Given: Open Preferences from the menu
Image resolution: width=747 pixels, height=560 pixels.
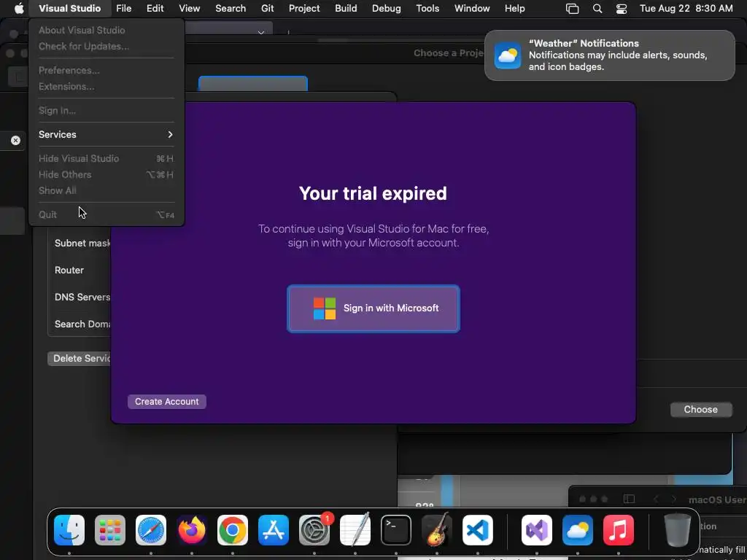Looking at the screenshot, I should (x=107, y=70).
